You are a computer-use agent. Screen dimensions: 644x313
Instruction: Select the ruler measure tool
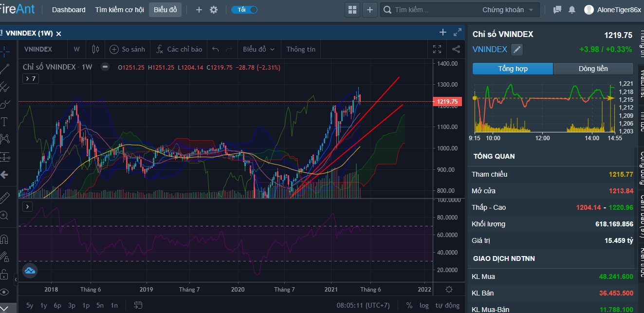[x=4, y=197]
